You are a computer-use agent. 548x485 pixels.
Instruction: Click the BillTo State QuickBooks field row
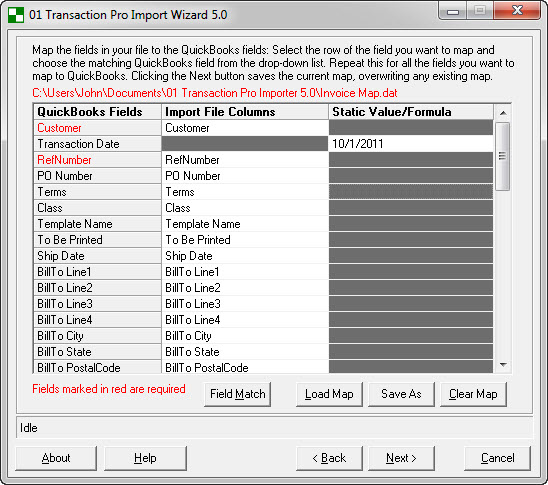[98, 352]
